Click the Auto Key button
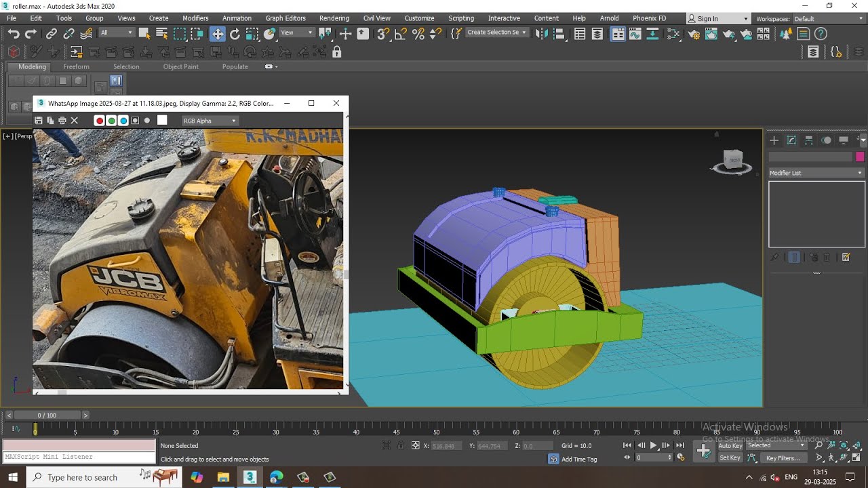Screen dimensions: 868x488 tap(730, 445)
